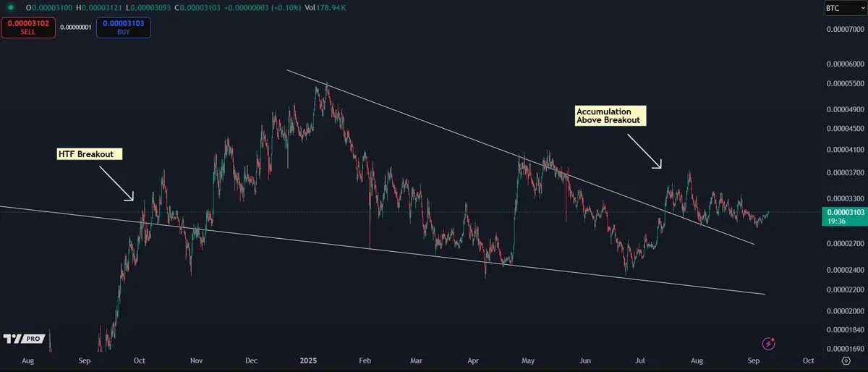868x372 pixels.
Task: Click the Nov label on time axis
Action: pos(195,360)
